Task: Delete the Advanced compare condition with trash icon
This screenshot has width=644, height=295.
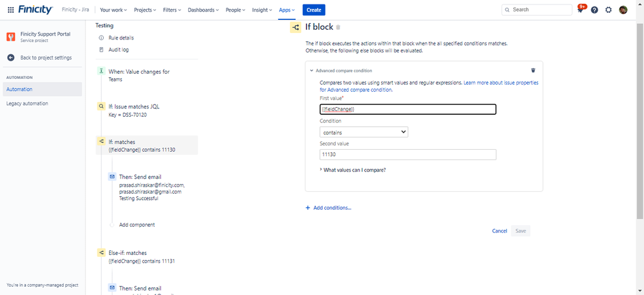Action: [x=533, y=70]
